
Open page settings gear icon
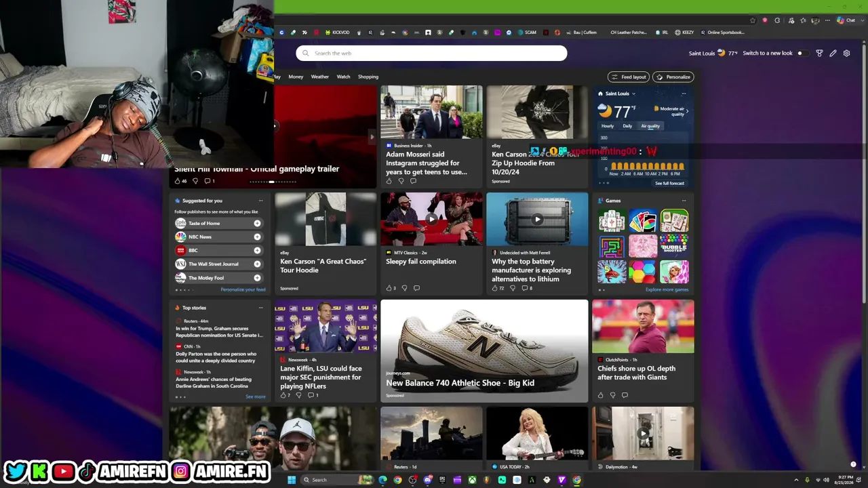click(x=846, y=53)
